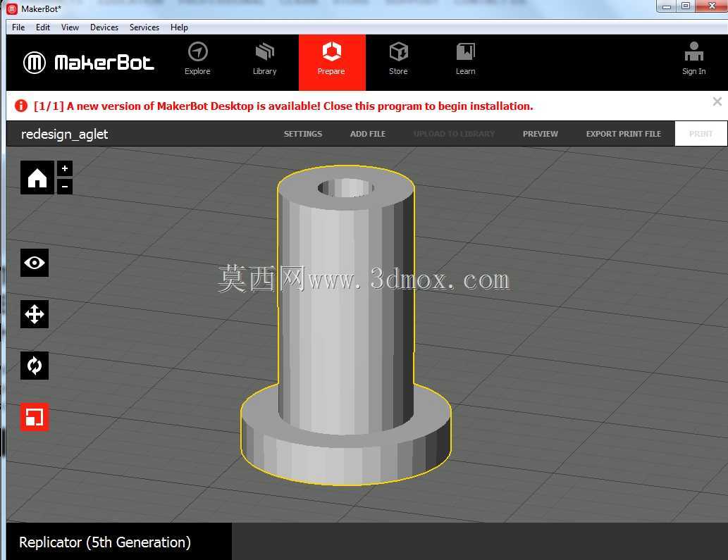Click the MakerBot logo
Image resolution: width=728 pixels, height=560 pixels.
(88, 63)
